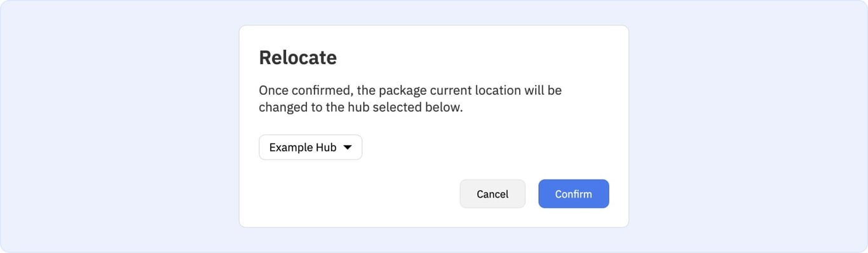
Task: Select the Example Hub text label
Action: point(302,147)
